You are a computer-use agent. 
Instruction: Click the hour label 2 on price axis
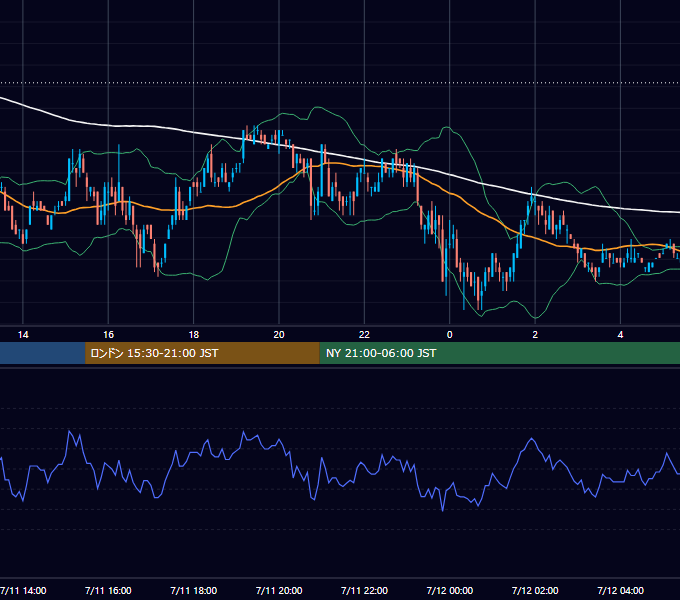(535, 334)
